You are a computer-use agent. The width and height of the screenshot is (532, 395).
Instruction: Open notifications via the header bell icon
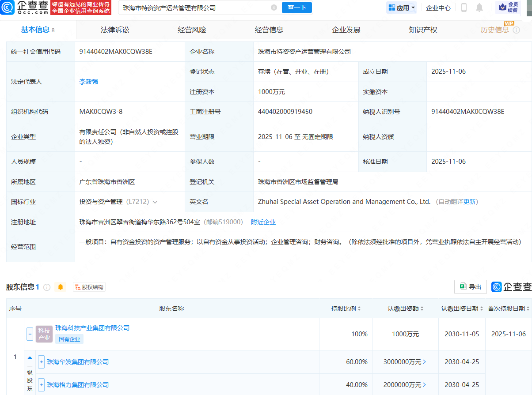click(479, 8)
